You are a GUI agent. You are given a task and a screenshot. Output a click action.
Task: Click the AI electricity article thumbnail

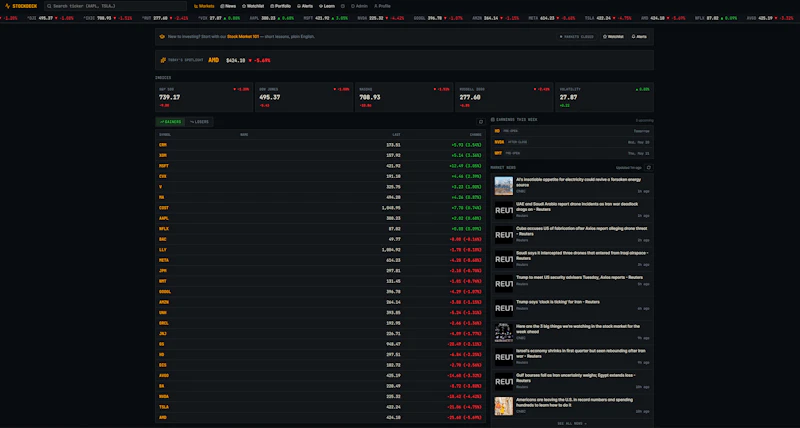click(504, 186)
